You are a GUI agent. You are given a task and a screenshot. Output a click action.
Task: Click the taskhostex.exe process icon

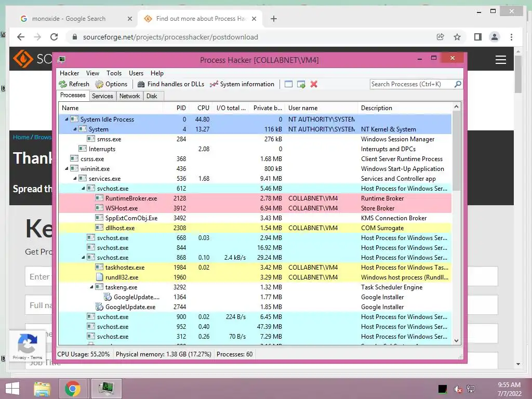[x=99, y=268]
